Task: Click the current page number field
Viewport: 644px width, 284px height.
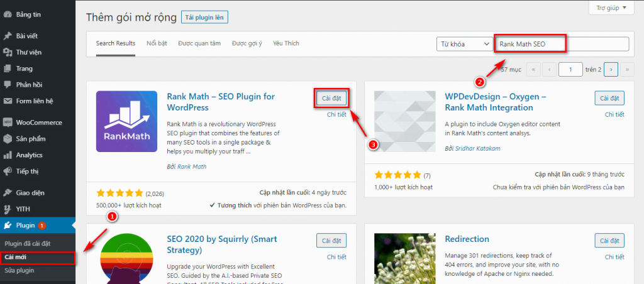Action: pos(570,69)
